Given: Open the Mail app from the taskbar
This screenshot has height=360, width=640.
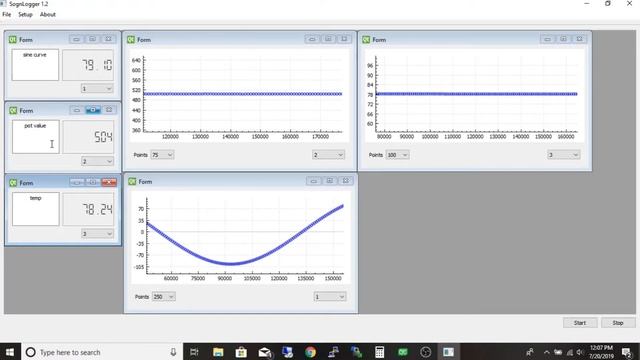Looking at the screenshot, I should click(x=264, y=352).
